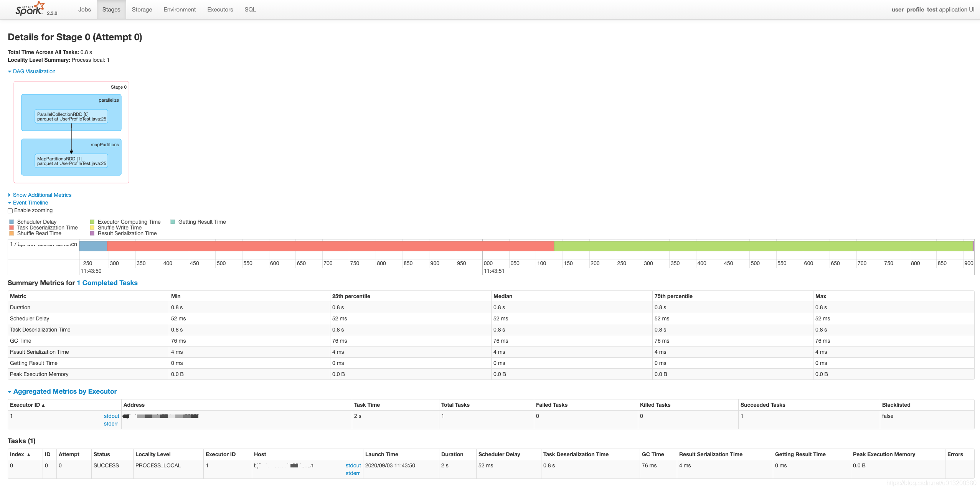Click the Result Serialization Time legend square
Image resolution: width=980 pixels, height=490 pixels.
click(92, 233)
